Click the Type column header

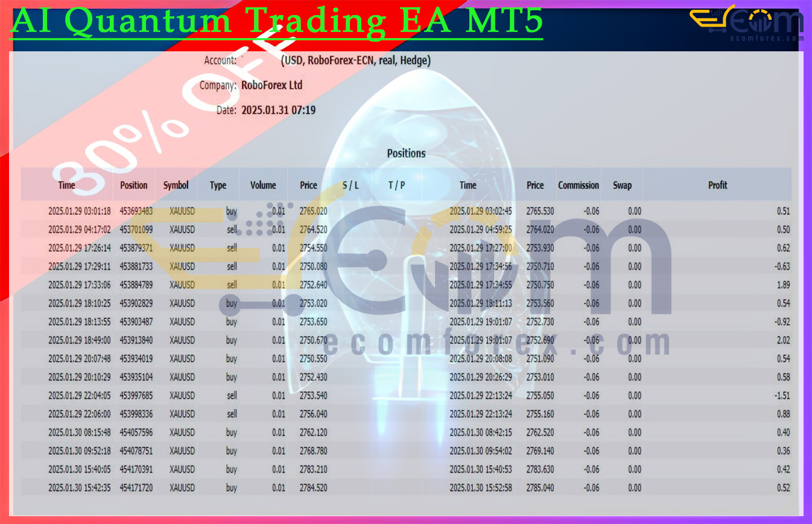(x=218, y=185)
